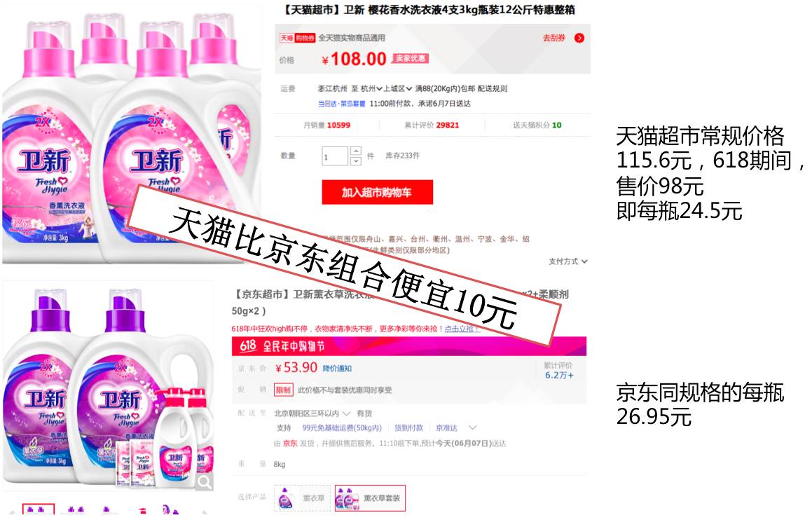Click the 618 全民年中购物节 banner
812x520 pixels.
pos(409,346)
